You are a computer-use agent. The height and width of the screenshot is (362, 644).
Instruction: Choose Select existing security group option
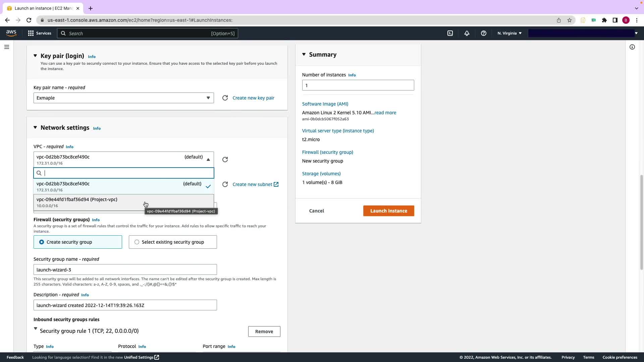pos(137,242)
